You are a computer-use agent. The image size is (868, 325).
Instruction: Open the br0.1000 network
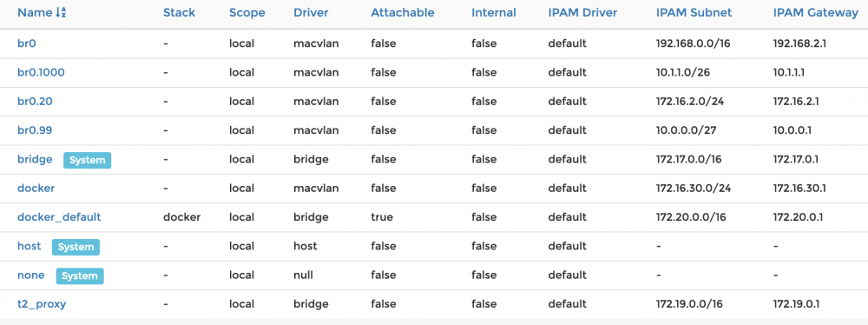click(41, 72)
